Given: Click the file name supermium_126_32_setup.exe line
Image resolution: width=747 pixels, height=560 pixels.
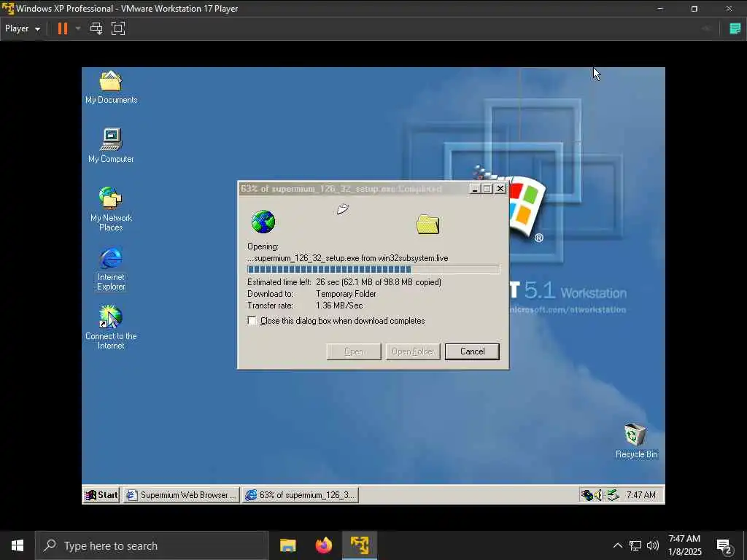Looking at the screenshot, I should pos(348,258).
